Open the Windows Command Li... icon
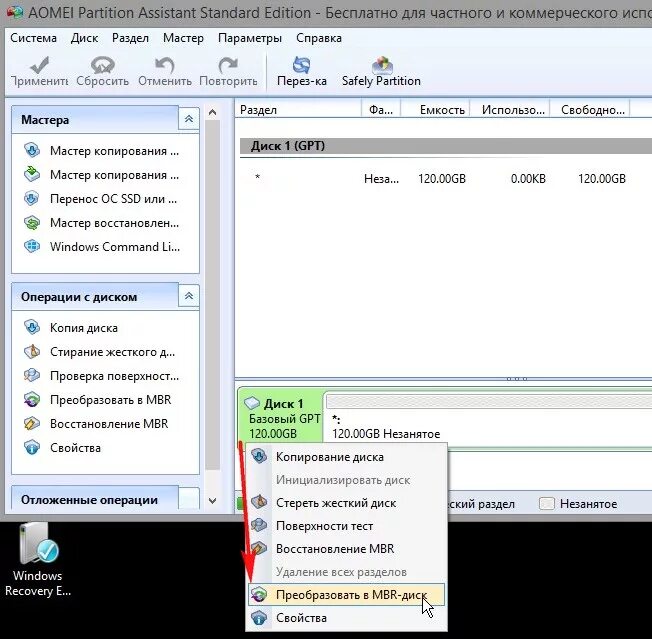 point(32,247)
